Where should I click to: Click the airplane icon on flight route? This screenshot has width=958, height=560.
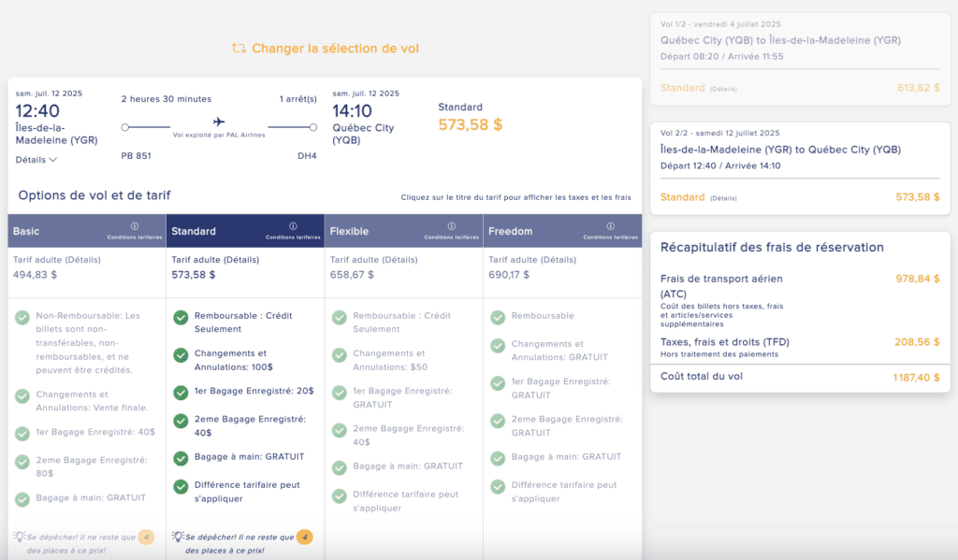[x=219, y=122]
